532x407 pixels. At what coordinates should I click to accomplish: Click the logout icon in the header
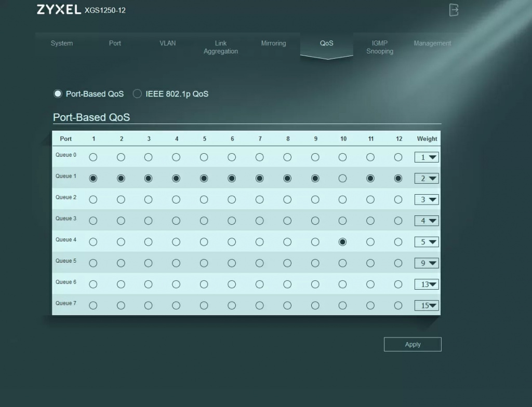coord(454,10)
